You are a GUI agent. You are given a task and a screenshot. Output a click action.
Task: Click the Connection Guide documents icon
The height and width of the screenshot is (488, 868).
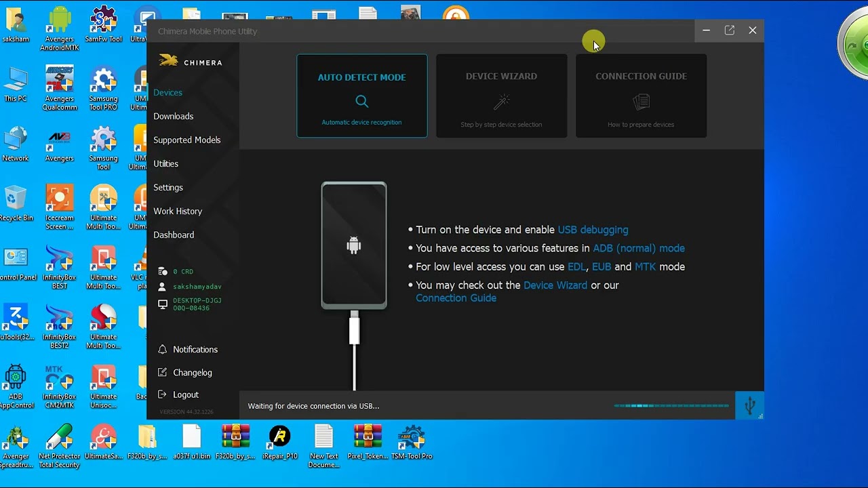(641, 102)
